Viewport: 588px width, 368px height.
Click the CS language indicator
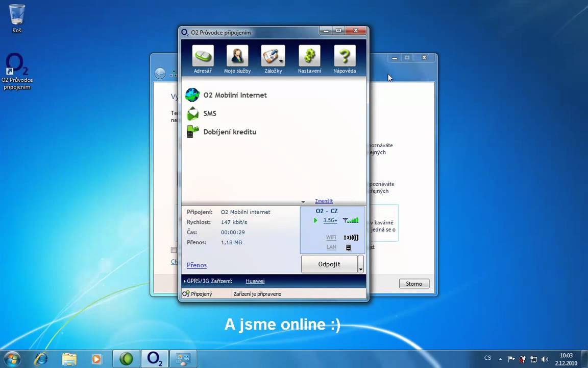[x=487, y=358]
